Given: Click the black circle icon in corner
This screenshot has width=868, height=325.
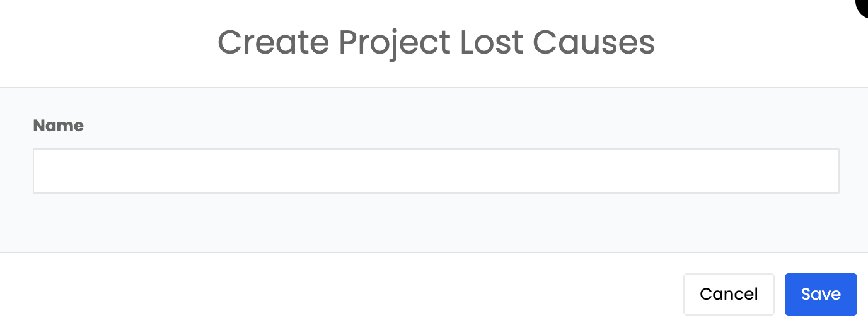Looking at the screenshot, I should tap(862, 6).
